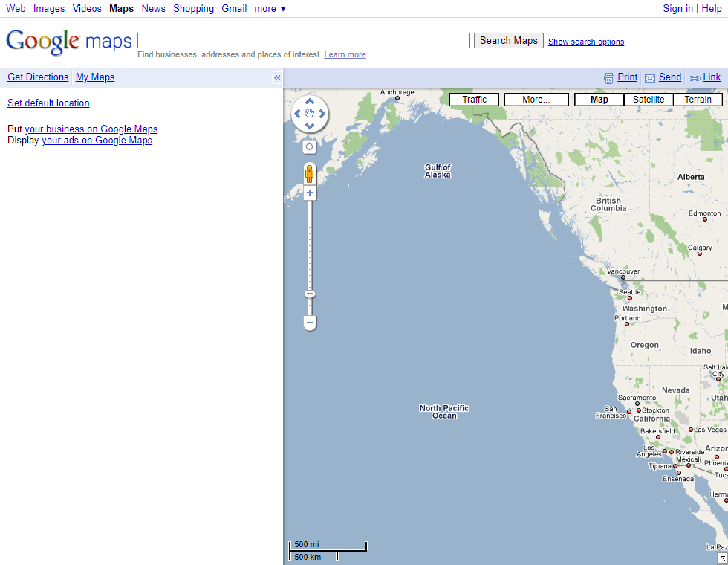Click the 'Gulf of Alaska' map label

click(x=438, y=171)
